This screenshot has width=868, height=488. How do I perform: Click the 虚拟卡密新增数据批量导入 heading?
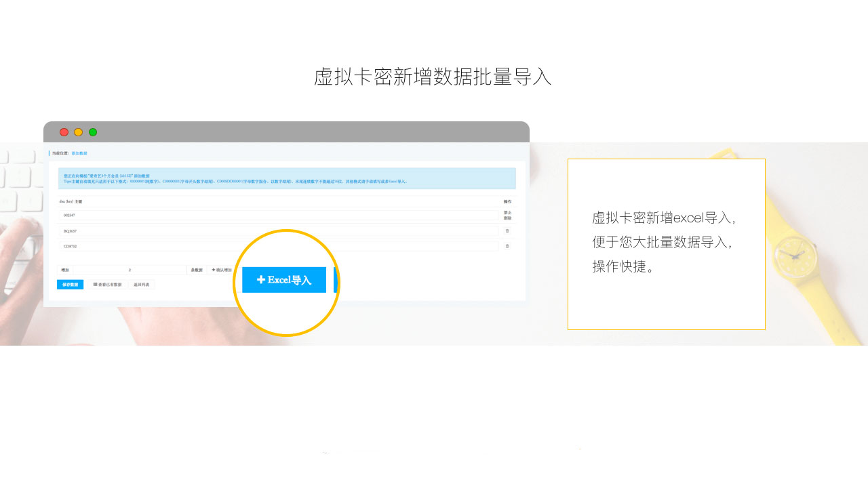coord(433,77)
